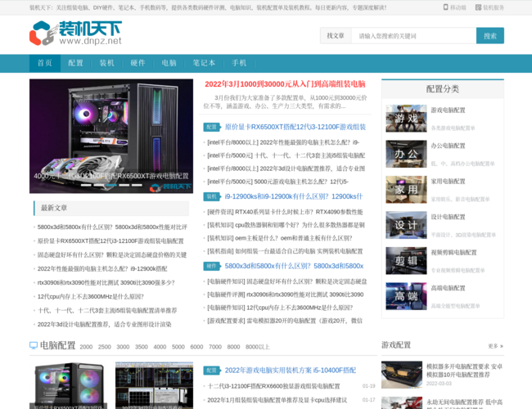Open [装机知识] oem主板是什么 article
Viewport: 532px width, 409px height.
tap(280, 238)
